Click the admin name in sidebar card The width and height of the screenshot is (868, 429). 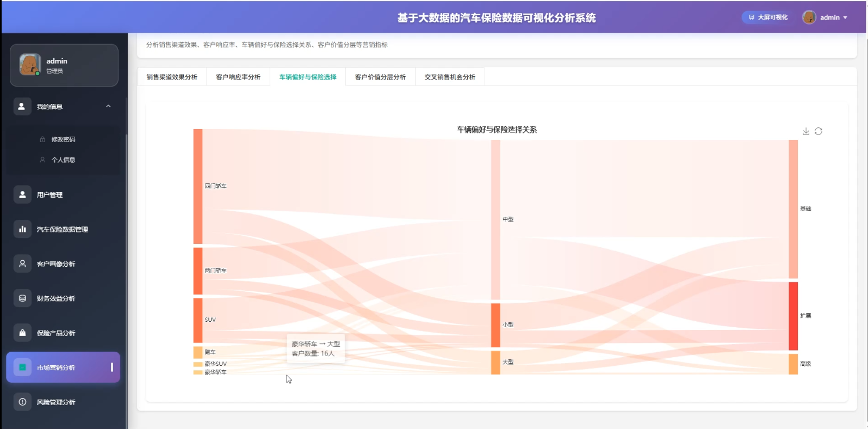coord(57,61)
